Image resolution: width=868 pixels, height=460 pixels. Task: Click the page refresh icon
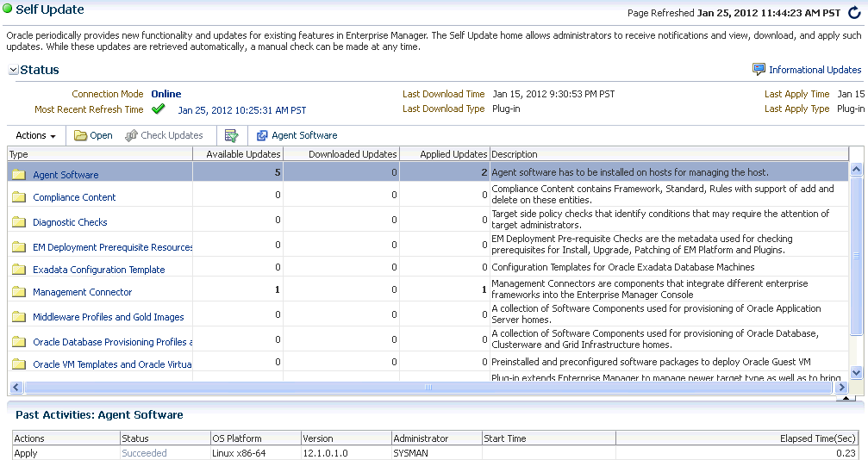(x=854, y=13)
